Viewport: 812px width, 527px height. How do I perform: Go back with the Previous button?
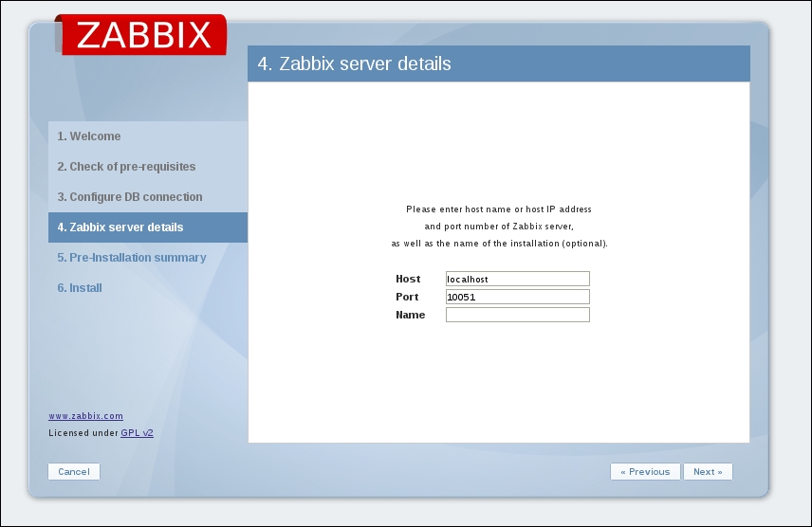(645, 472)
